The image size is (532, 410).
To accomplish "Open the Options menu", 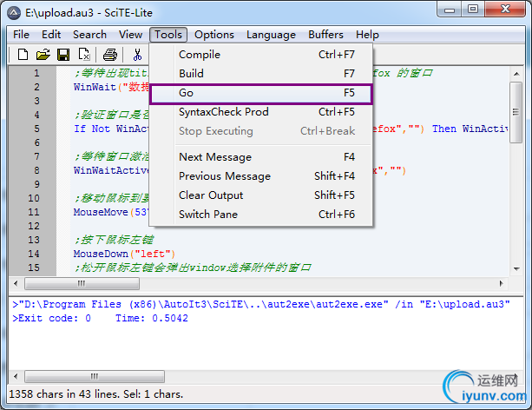I will (x=214, y=35).
